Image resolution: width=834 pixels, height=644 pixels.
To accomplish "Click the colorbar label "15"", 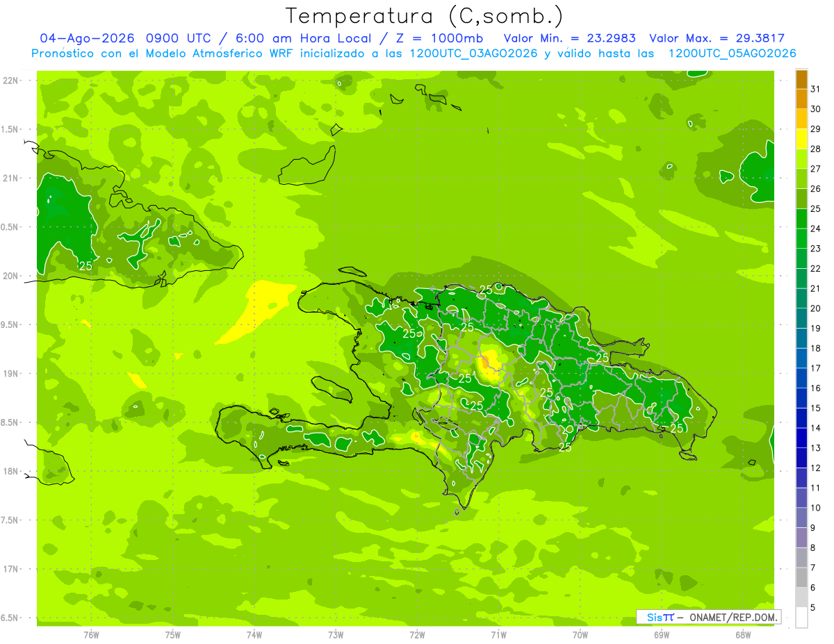I will pos(816,408).
